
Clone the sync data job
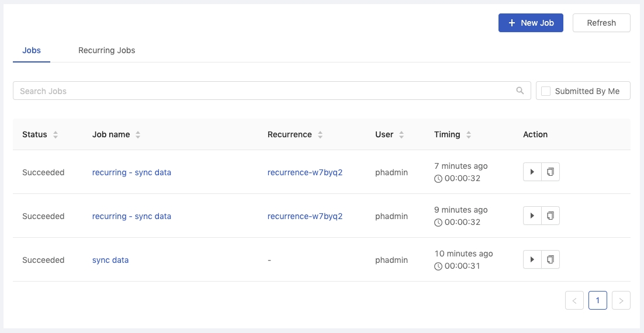point(550,259)
